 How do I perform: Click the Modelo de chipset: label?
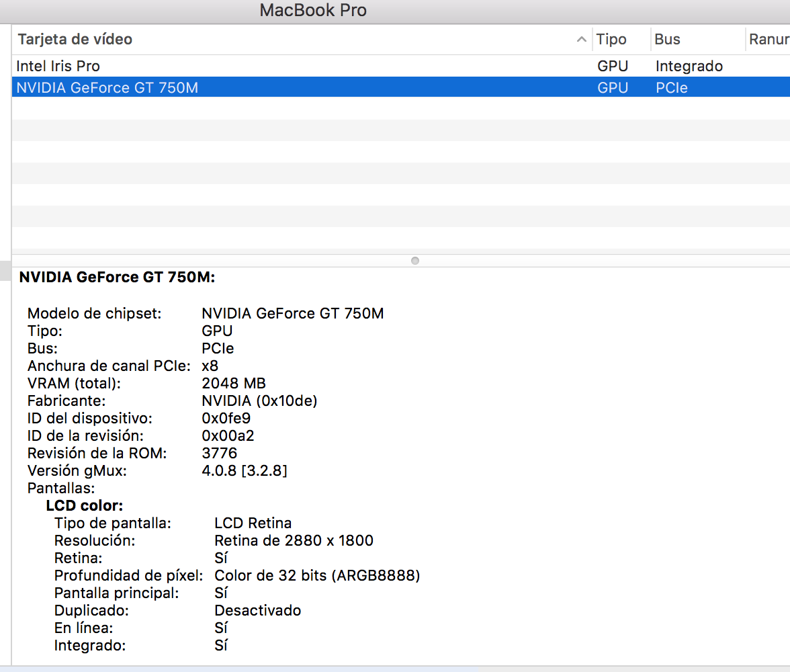point(94,314)
